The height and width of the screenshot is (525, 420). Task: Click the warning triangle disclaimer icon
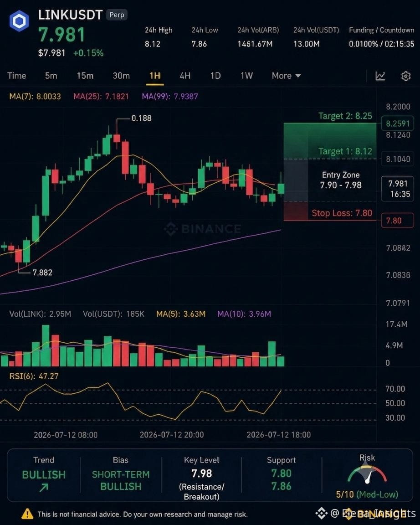tap(27, 514)
